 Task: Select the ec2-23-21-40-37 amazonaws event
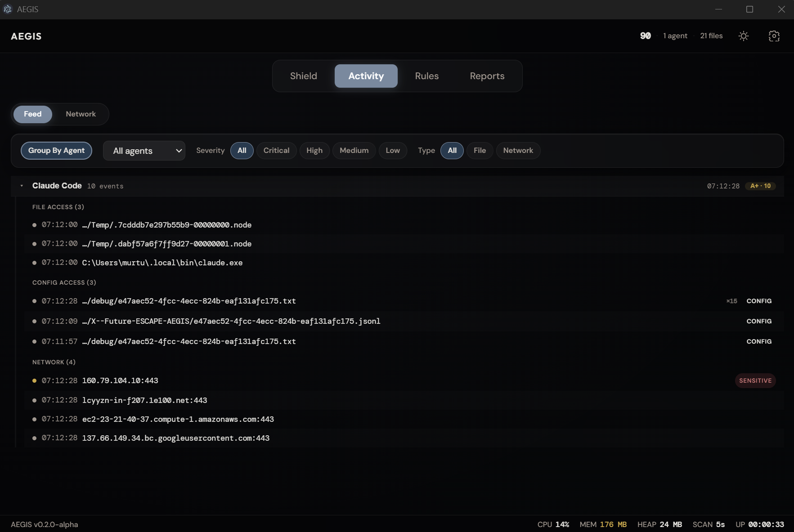(404, 419)
